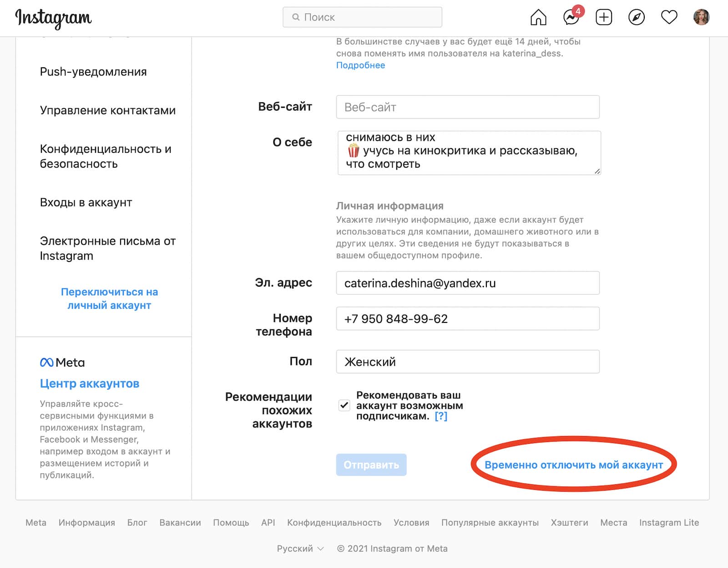Open the Пол gender selector field
This screenshot has width=728, height=568.
click(x=467, y=362)
